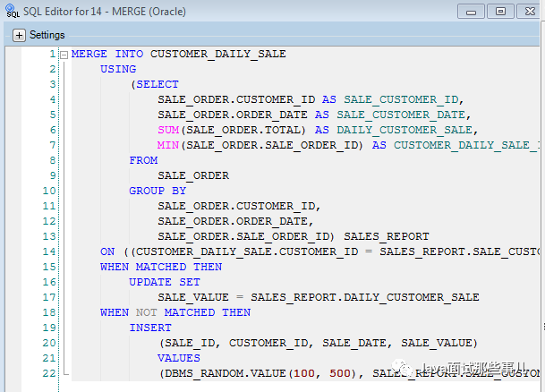Click line number 10 in the gutter

coord(48,191)
